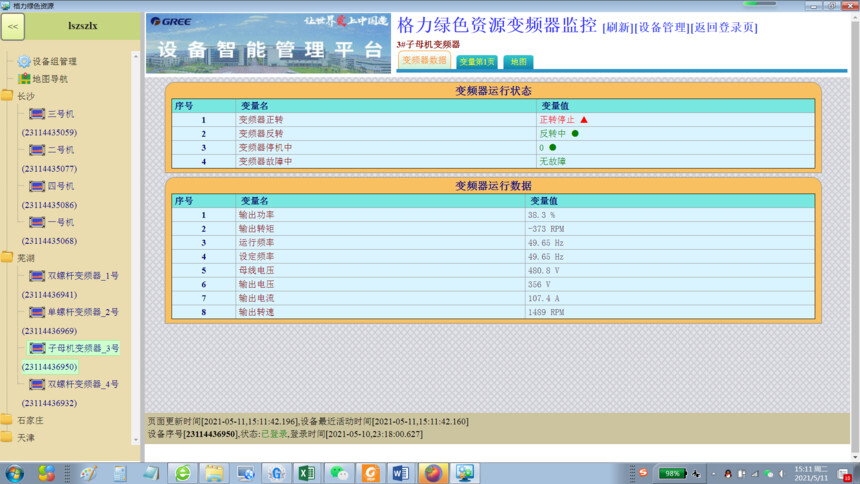Click 无故障 status value
Viewport: 860px width, 484px height.
click(x=552, y=161)
